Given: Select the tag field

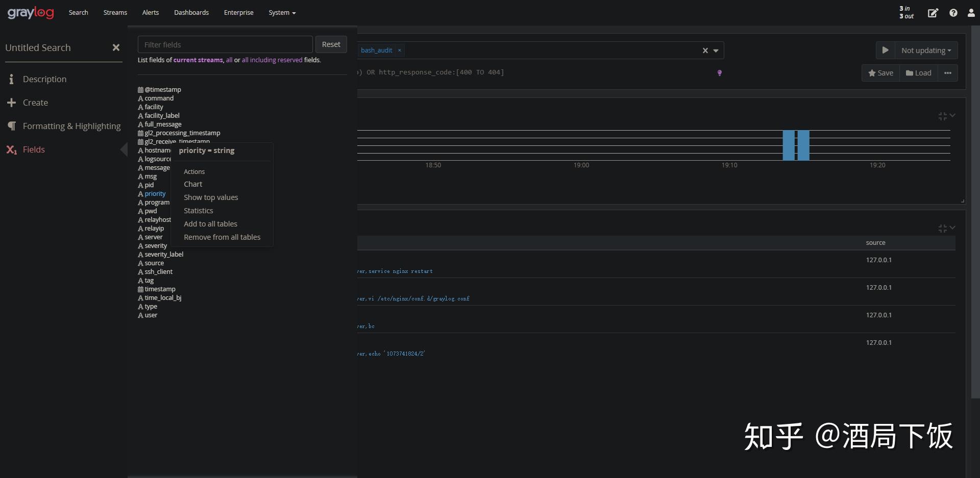Looking at the screenshot, I should coord(149,281).
